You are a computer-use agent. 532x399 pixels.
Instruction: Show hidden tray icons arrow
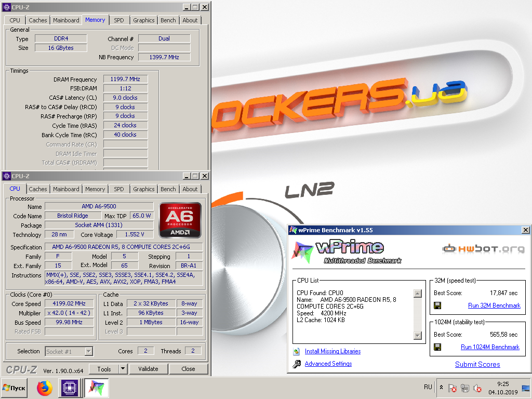click(441, 387)
